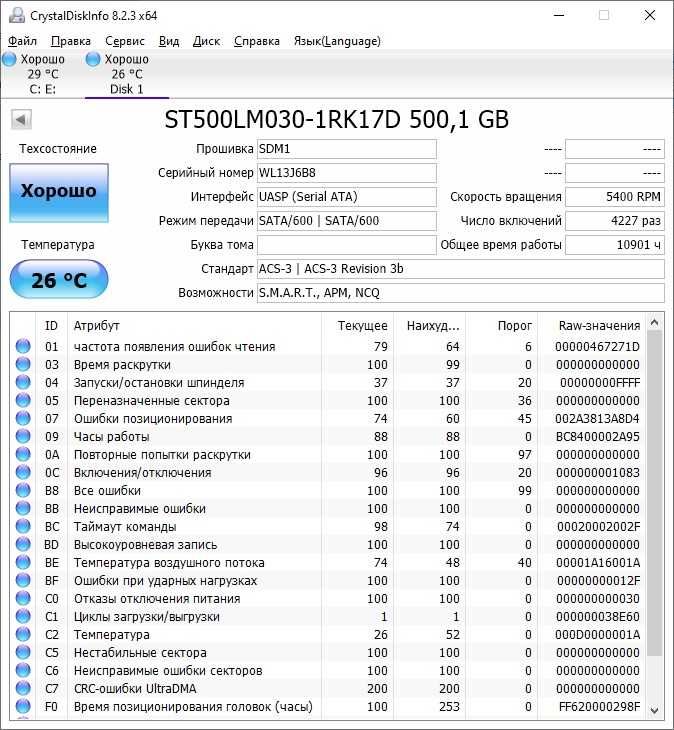
Task: Click raw value 002A3813A8D4
Action: [x=597, y=419]
